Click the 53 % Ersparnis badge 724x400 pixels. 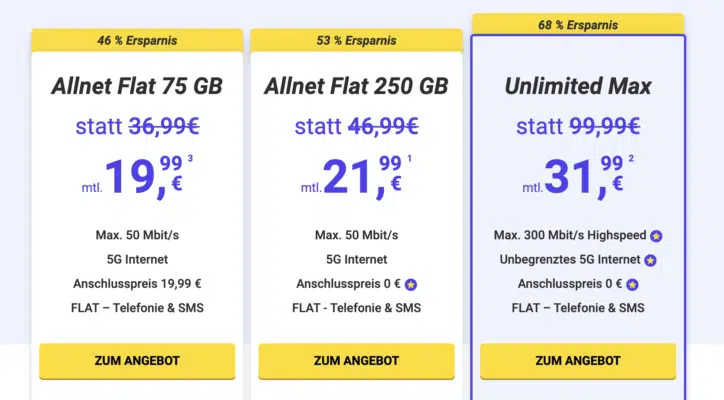point(357,41)
